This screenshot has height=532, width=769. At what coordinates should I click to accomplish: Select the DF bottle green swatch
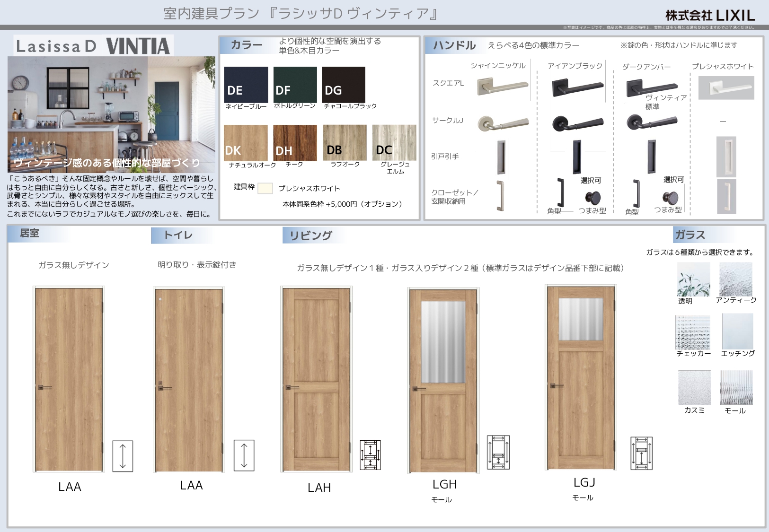click(x=295, y=85)
